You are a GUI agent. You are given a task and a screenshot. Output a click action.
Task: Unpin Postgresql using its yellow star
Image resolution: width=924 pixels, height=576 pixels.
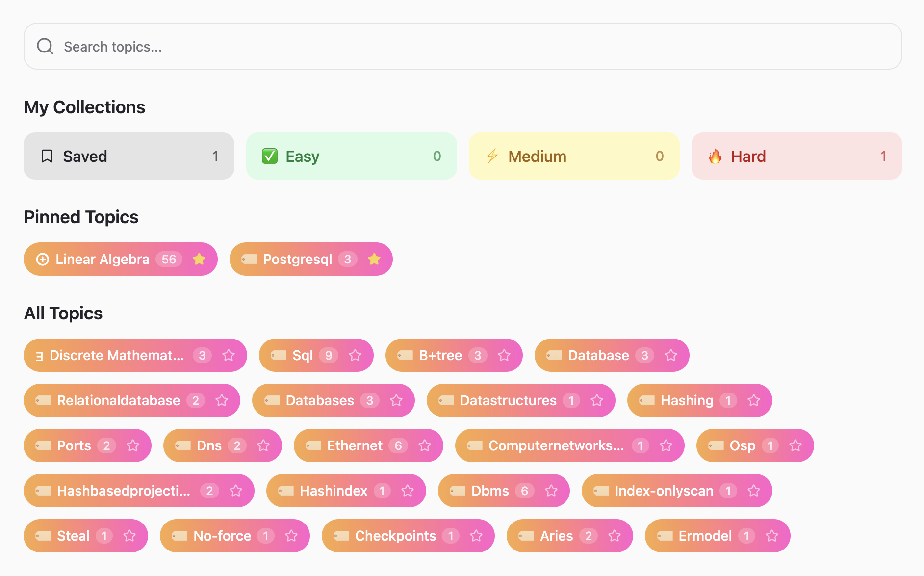pos(374,259)
